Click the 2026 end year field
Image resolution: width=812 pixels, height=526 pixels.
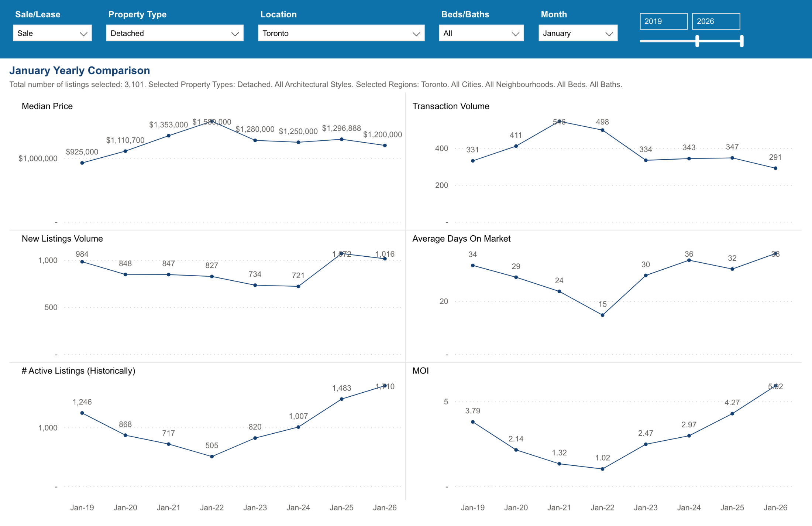coord(716,21)
